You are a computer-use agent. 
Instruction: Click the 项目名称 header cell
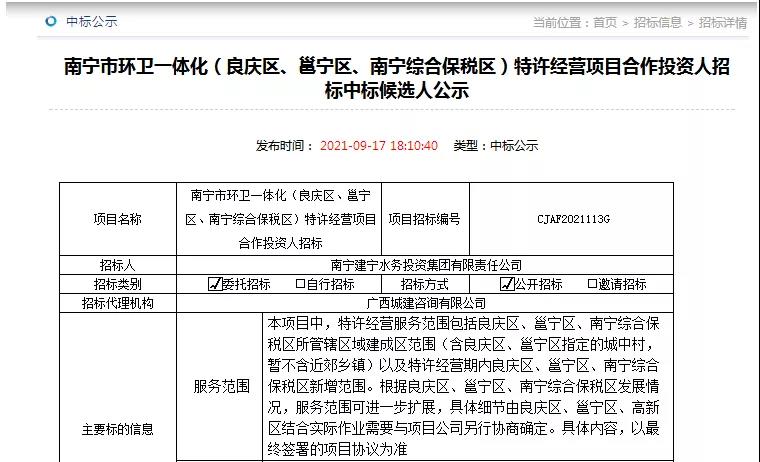click(118, 219)
